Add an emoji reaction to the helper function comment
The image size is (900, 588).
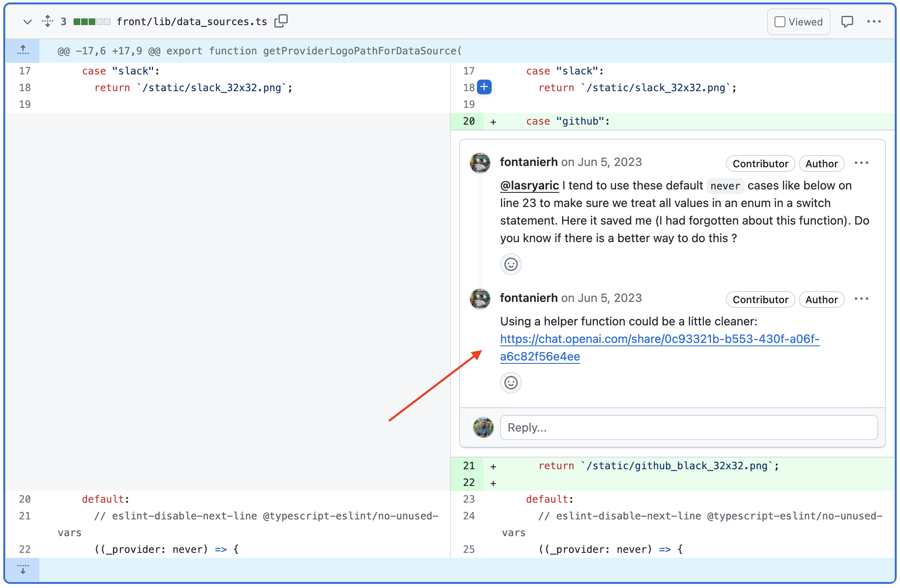pyautogui.click(x=511, y=383)
